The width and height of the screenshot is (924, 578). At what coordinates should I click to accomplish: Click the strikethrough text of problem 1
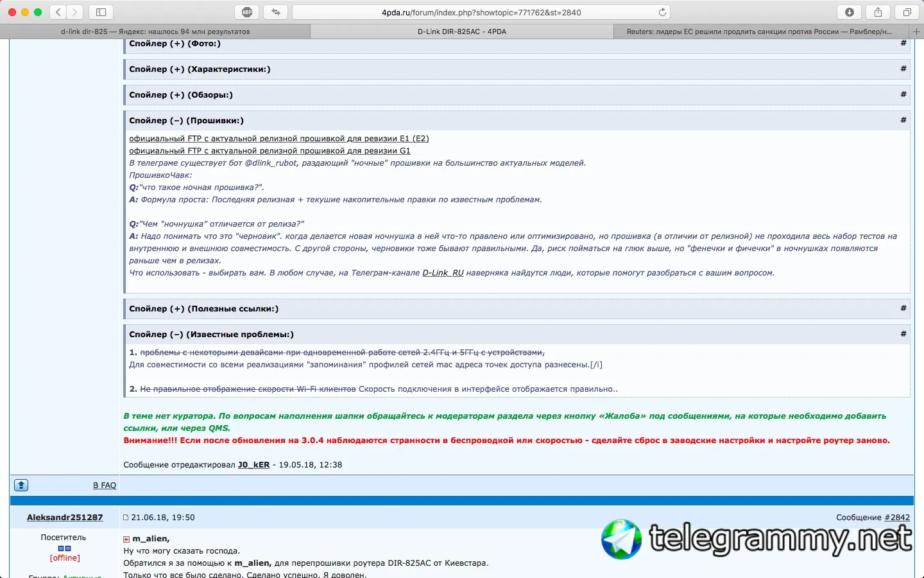tap(342, 353)
